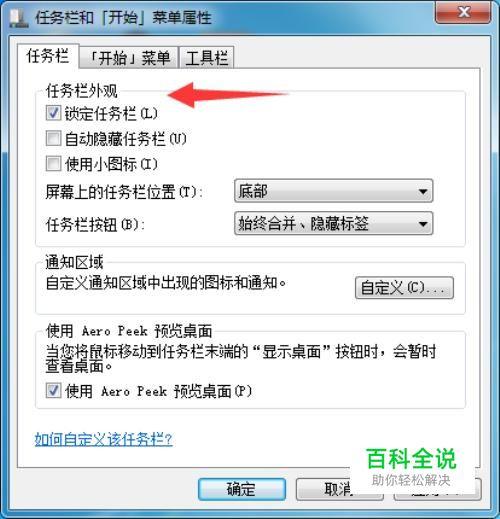The width and height of the screenshot is (500, 519).
Task: Click the 自定义(C)... button
Action: (x=404, y=288)
